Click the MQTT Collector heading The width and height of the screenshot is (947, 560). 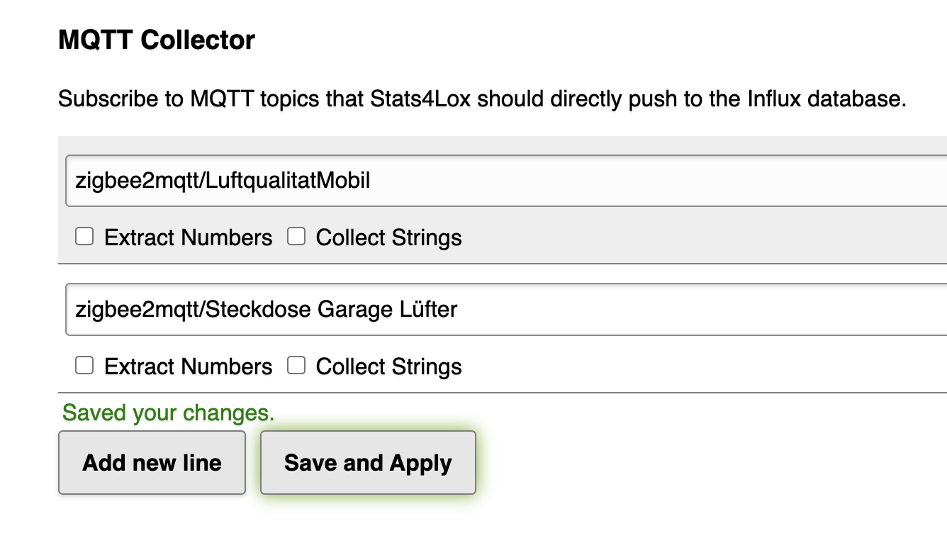pyautogui.click(x=157, y=40)
